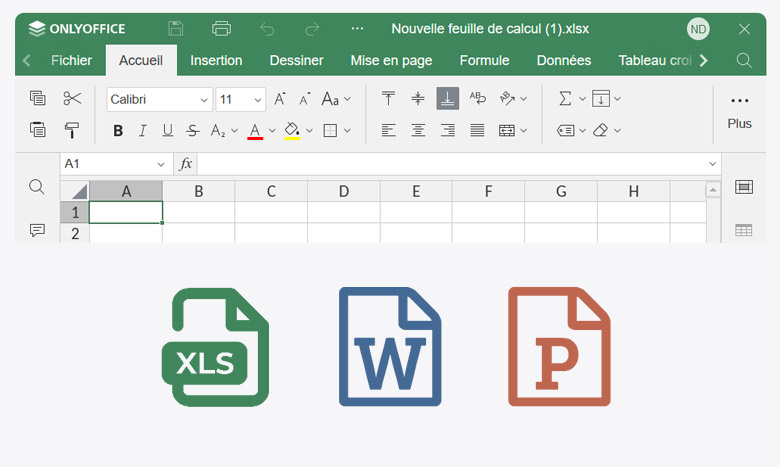Image resolution: width=780 pixels, height=467 pixels.
Task: Open left sidebar Comments icon
Action: (37, 230)
